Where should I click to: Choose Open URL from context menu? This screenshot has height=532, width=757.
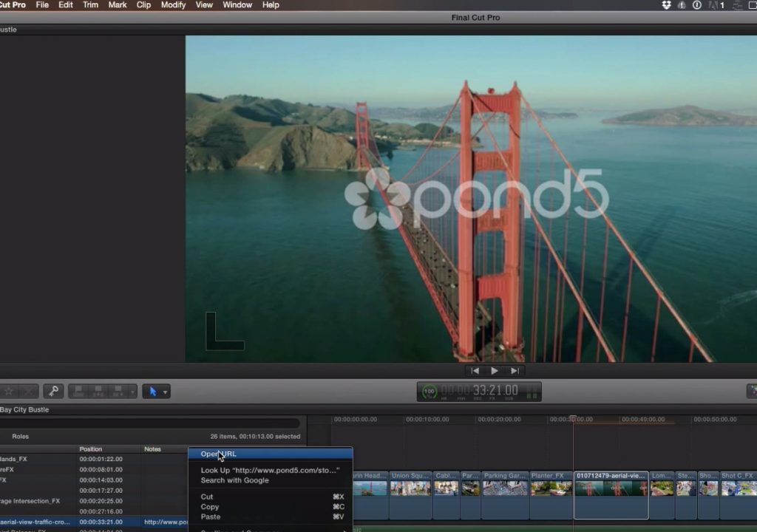[271, 454]
